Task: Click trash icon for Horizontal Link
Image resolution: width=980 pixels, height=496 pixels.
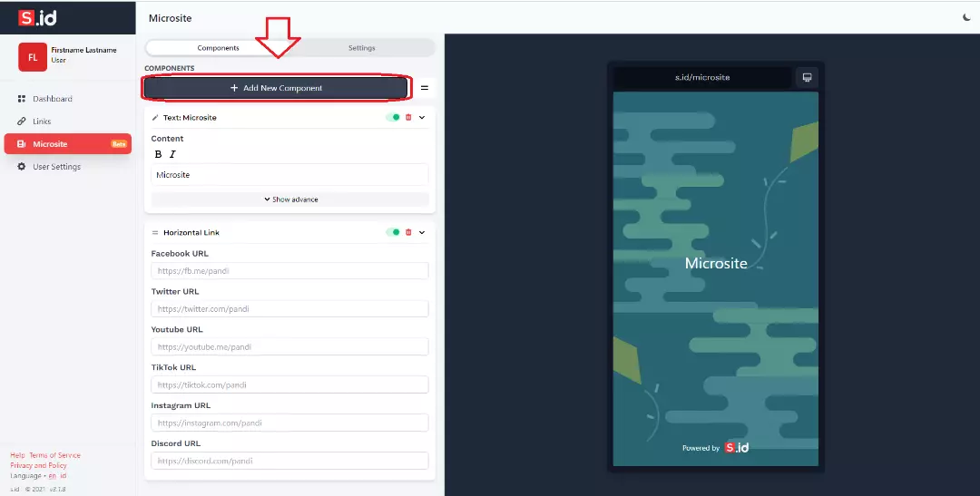Action: [408, 232]
